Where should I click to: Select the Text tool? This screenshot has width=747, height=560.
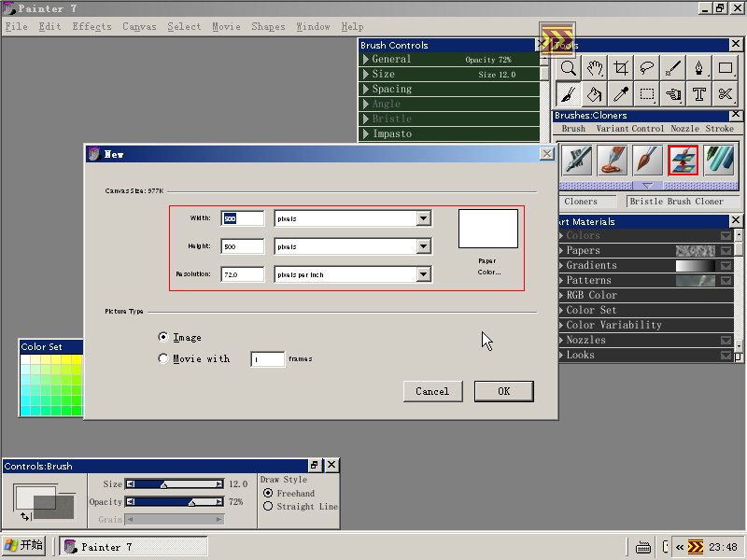(x=698, y=94)
